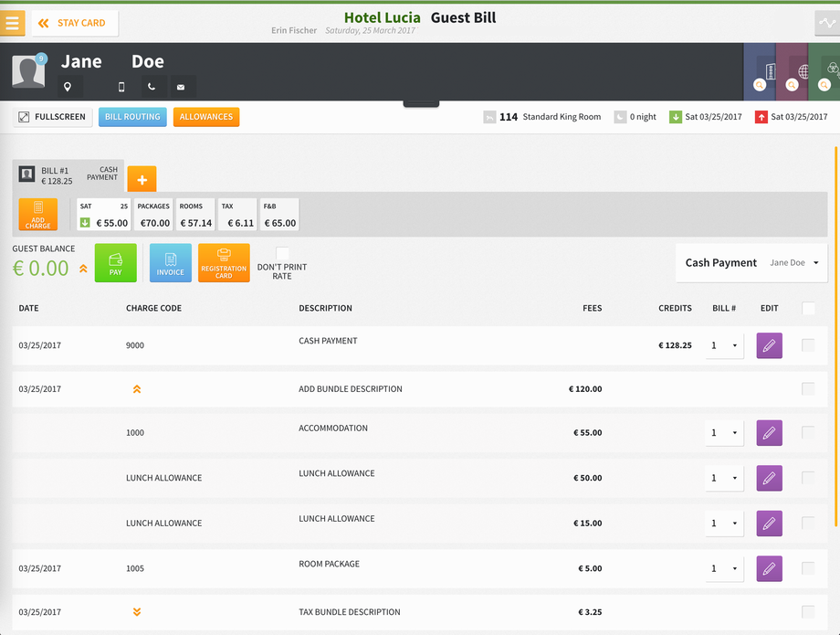Add a new bill with plus button
The image size is (840, 635).
pos(142,179)
